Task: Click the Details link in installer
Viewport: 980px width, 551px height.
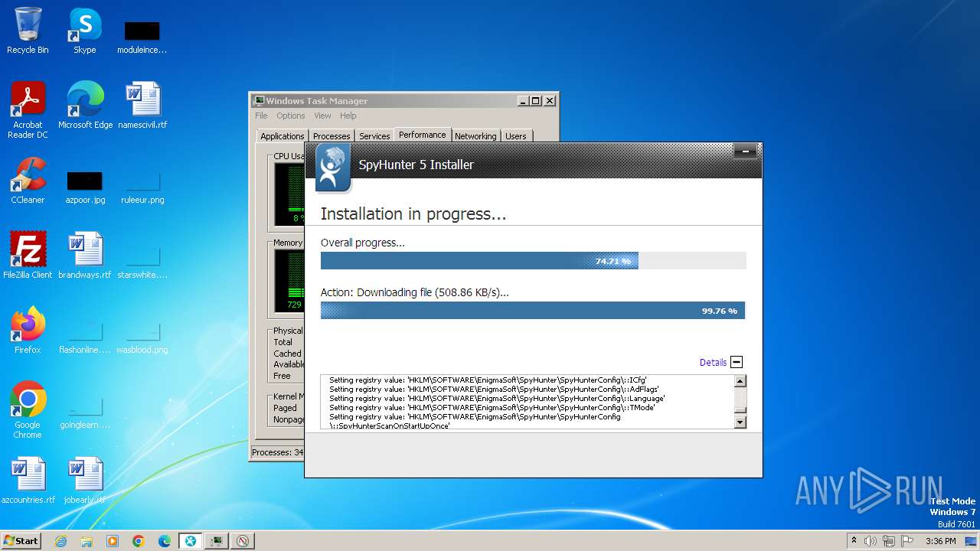Action: pos(713,363)
